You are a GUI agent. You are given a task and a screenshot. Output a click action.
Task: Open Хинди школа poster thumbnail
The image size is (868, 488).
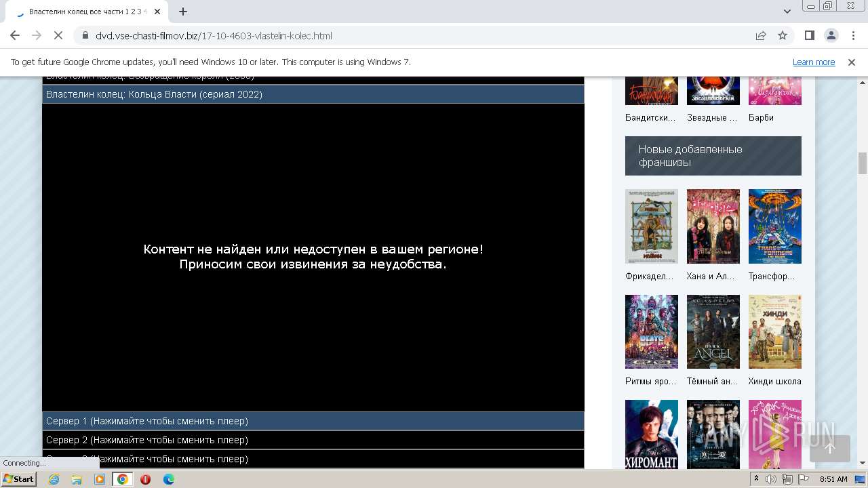click(x=774, y=331)
